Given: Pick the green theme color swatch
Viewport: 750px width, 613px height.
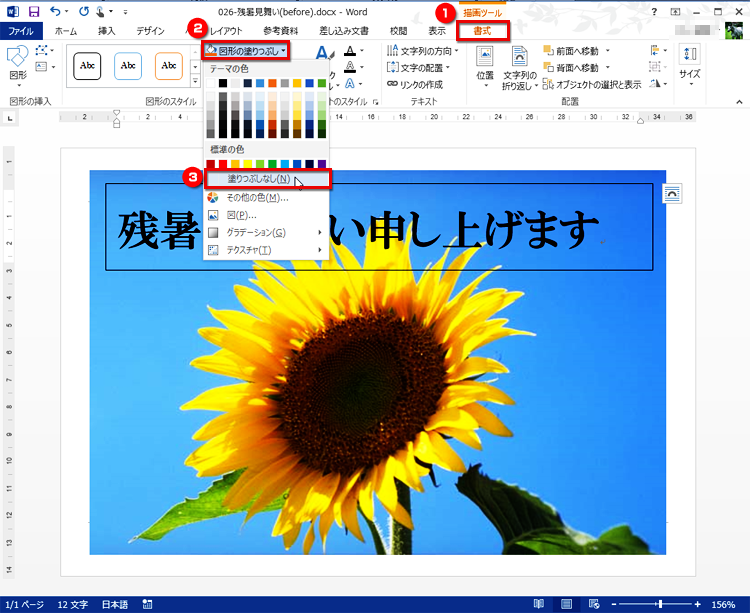Looking at the screenshot, I should (322, 83).
